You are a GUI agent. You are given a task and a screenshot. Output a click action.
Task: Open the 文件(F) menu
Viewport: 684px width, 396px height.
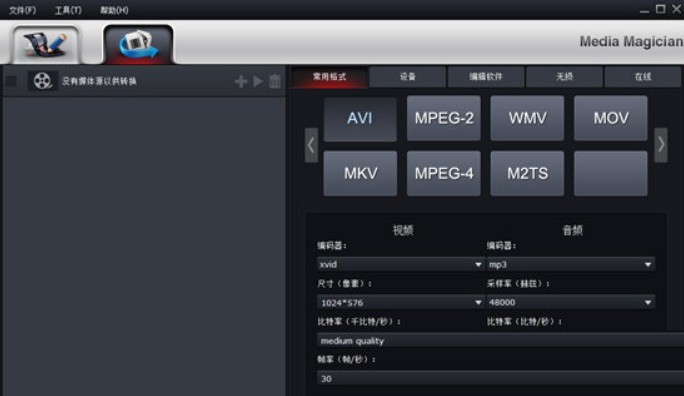point(22,10)
